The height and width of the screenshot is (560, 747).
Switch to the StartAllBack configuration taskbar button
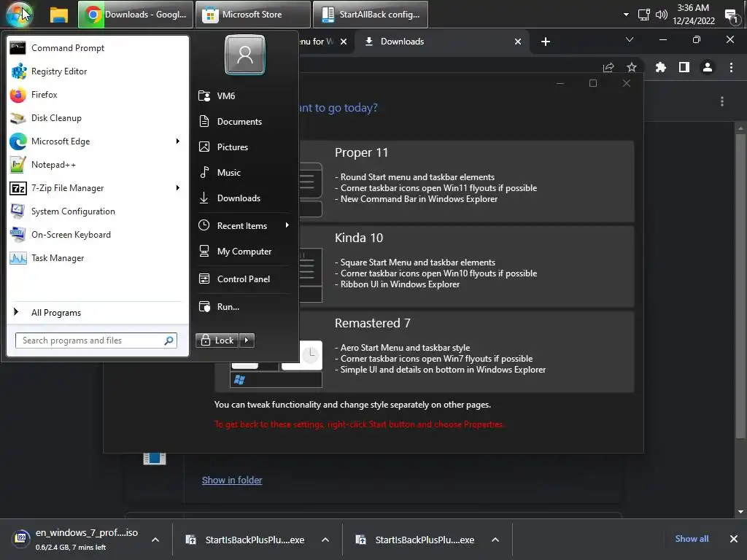pyautogui.click(x=370, y=15)
